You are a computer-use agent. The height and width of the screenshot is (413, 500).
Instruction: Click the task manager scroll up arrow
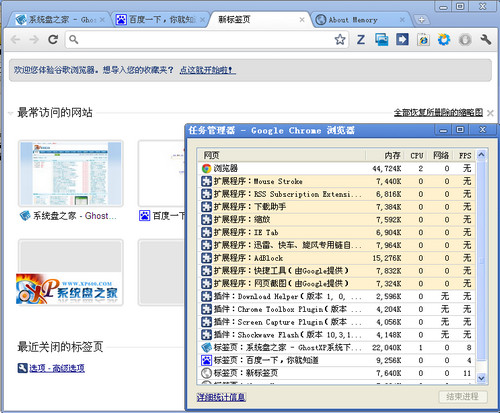click(481, 155)
